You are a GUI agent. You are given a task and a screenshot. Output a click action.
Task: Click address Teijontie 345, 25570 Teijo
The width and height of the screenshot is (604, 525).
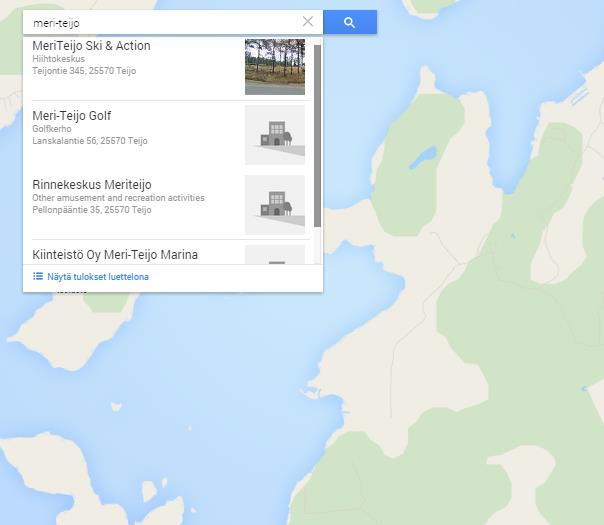84,71
